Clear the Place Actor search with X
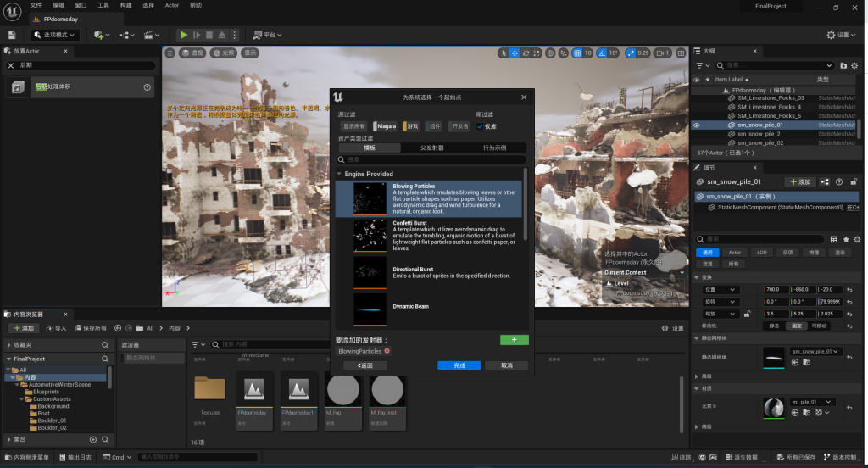 point(10,65)
